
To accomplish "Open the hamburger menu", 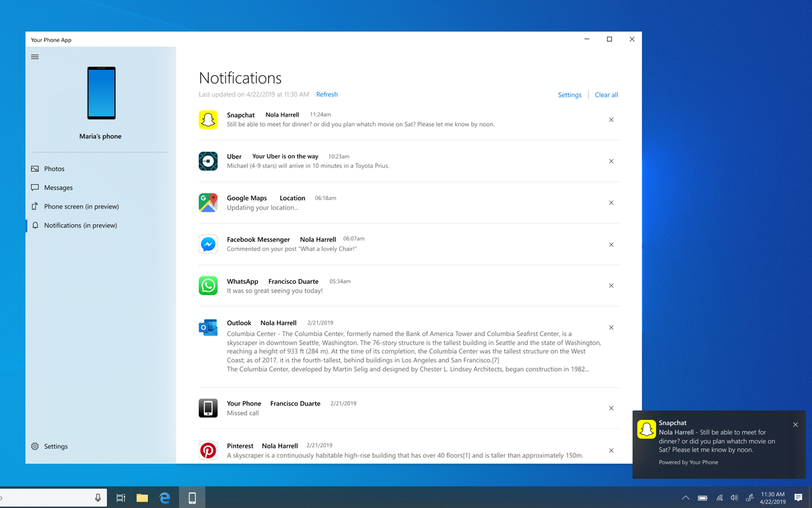I will (x=35, y=56).
